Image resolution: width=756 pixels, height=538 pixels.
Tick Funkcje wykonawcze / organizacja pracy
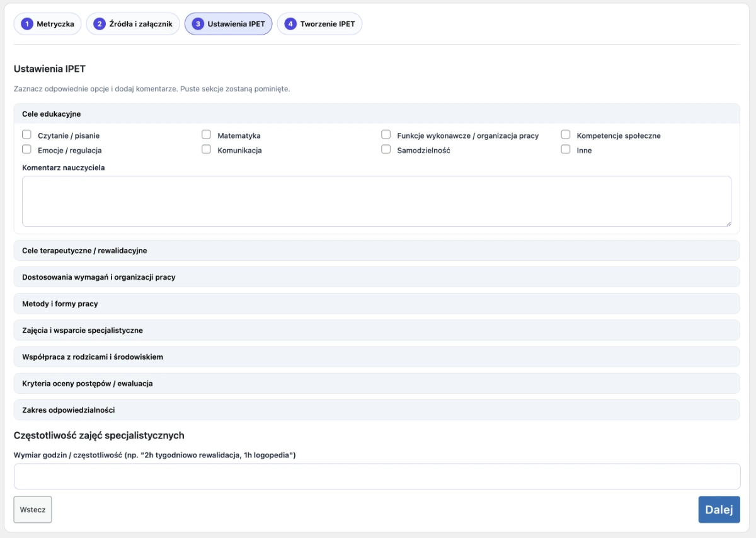pyautogui.click(x=386, y=135)
